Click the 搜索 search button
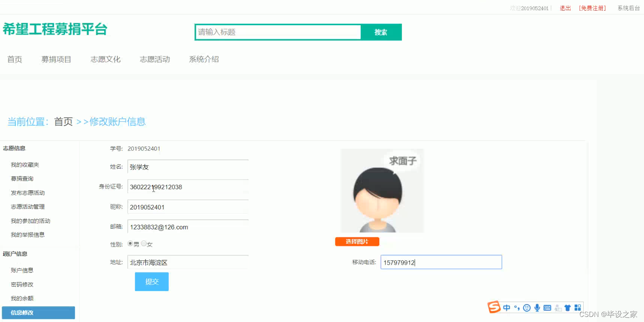 point(381,32)
